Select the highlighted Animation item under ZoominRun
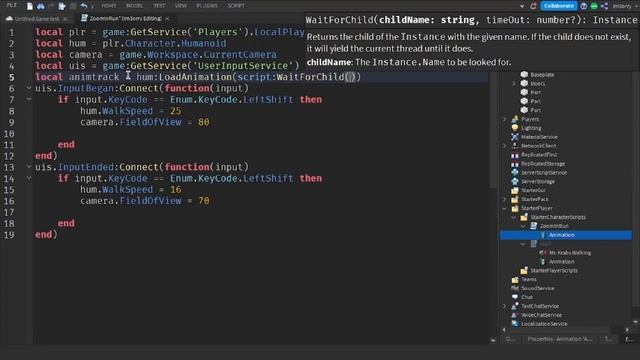This screenshot has width=640, height=360. [566, 235]
